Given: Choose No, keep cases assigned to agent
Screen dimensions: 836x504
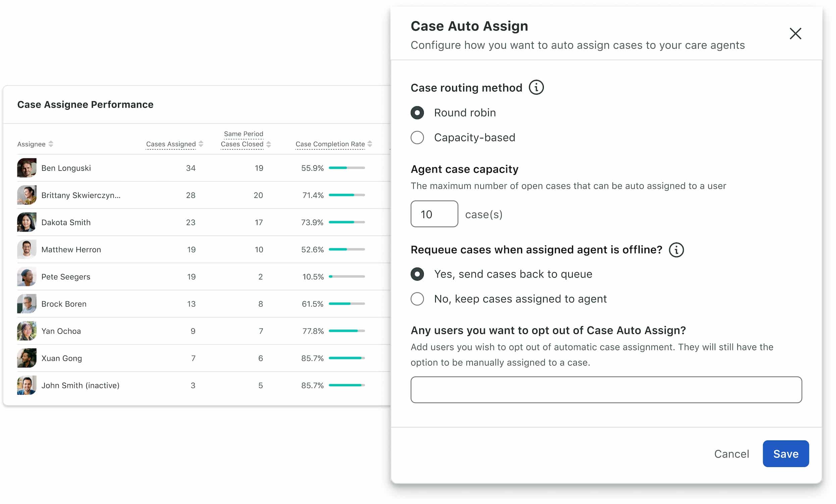Looking at the screenshot, I should coord(417,299).
